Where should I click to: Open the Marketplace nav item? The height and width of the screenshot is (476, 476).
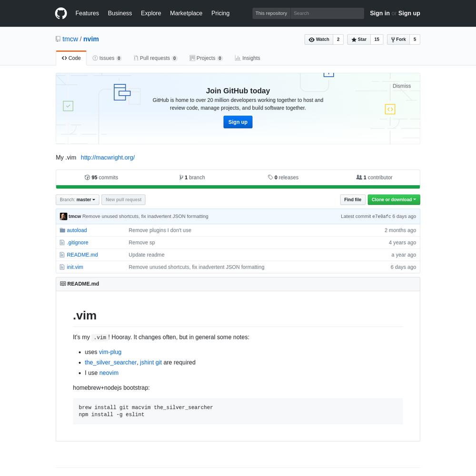tap(186, 13)
